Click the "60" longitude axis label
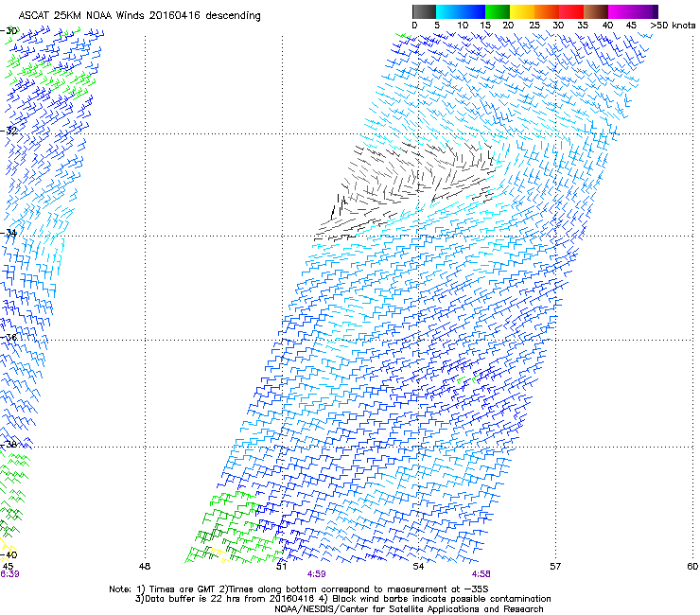Image resolution: width=700 pixels, height=615 pixels. pos(692,567)
